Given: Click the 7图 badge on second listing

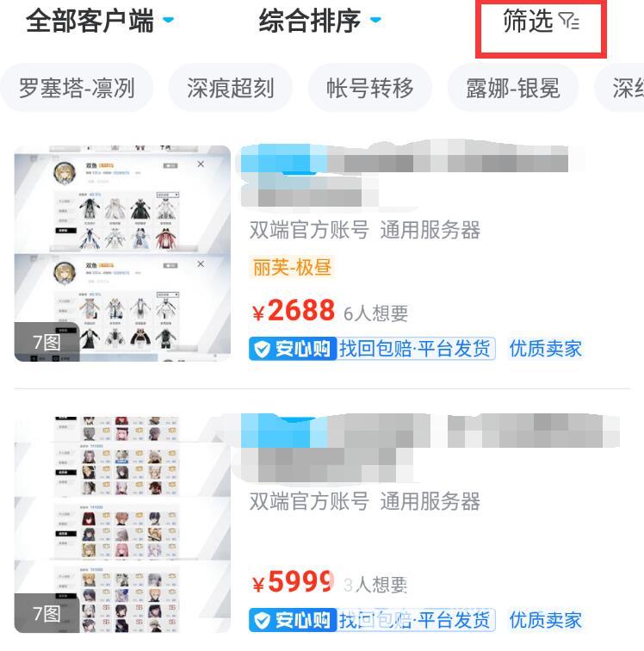Looking at the screenshot, I should (x=46, y=613).
